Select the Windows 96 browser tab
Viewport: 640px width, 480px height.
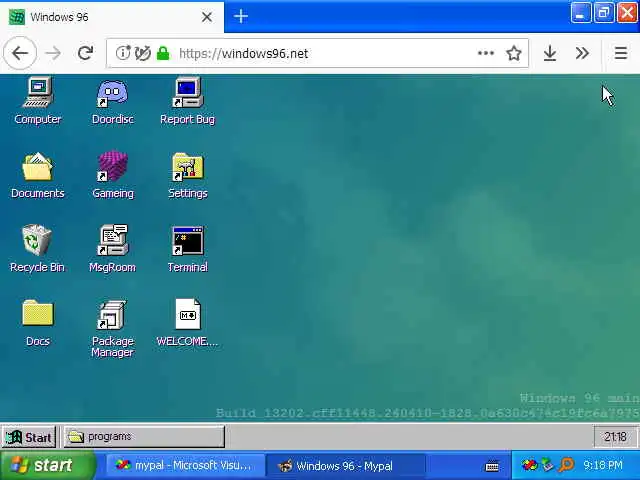coord(112,17)
